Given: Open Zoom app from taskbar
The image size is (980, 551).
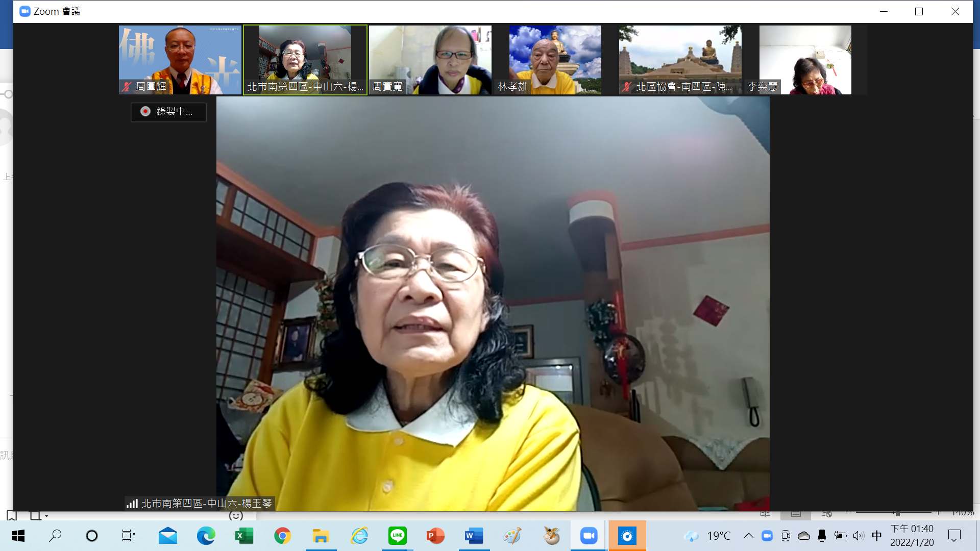Looking at the screenshot, I should pyautogui.click(x=589, y=536).
